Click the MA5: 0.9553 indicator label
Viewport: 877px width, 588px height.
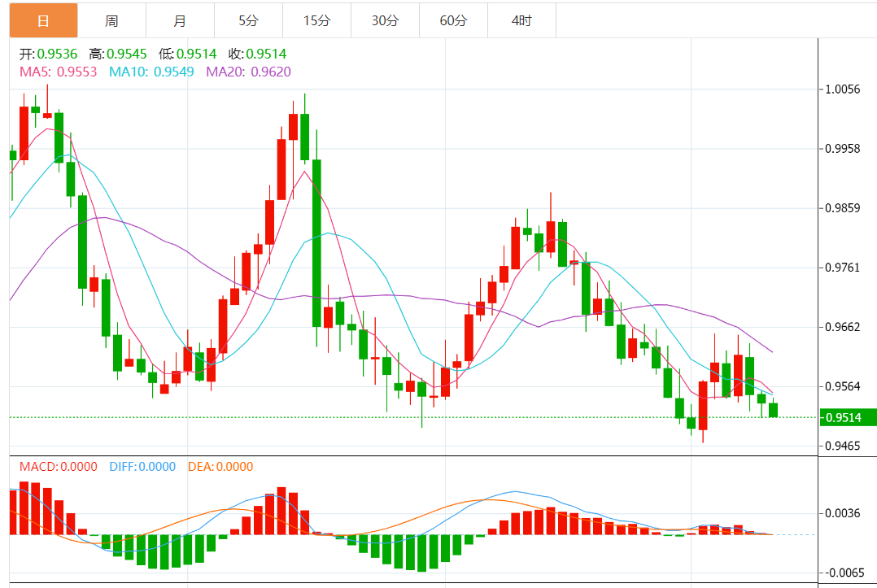59,72
